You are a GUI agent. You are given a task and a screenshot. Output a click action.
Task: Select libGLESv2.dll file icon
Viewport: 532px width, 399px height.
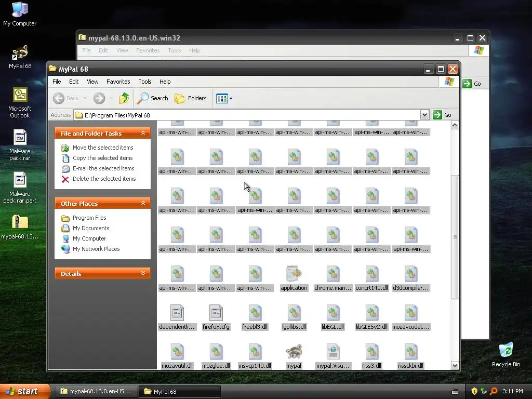(x=372, y=313)
